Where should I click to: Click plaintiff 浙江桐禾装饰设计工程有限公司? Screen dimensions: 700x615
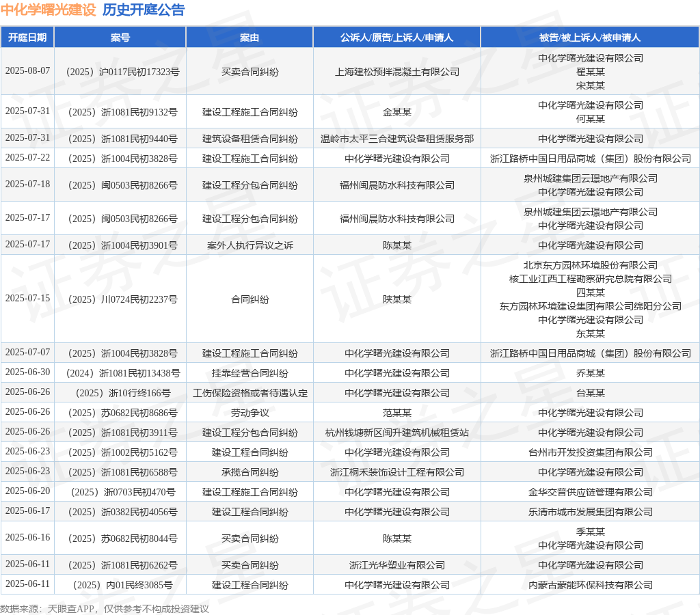tap(397, 472)
